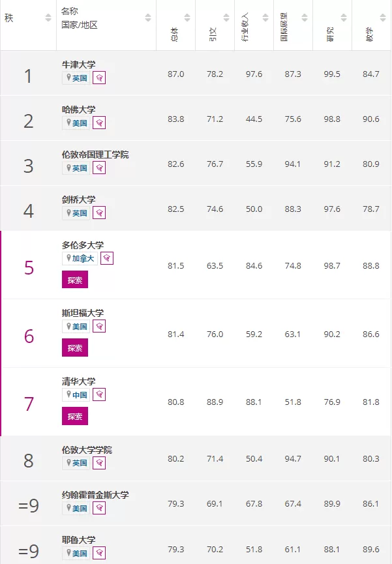The height and width of the screenshot is (564, 392).
Task: Click 探索 button under 多伦多大学
Action: click(x=75, y=280)
